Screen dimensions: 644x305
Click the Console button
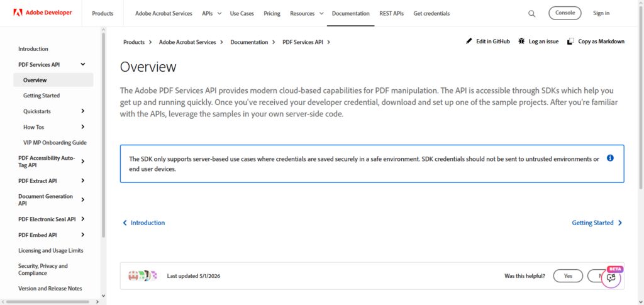click(565, 13)
